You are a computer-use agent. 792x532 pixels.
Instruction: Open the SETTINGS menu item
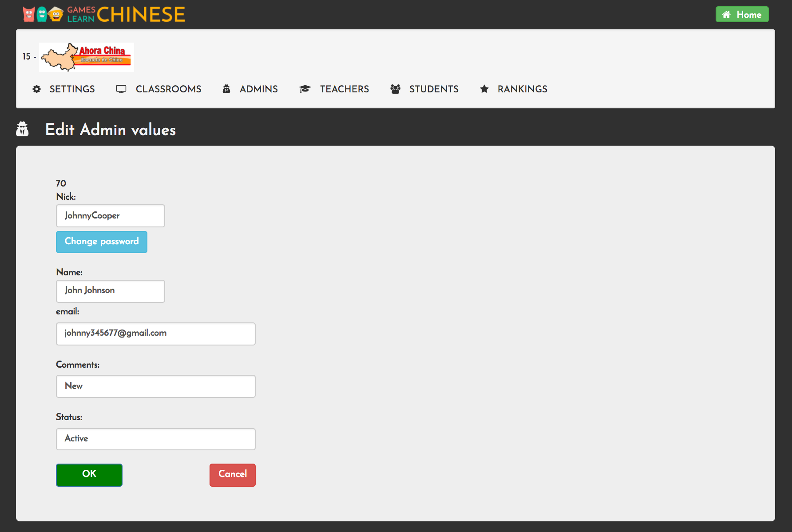[72, 89]
